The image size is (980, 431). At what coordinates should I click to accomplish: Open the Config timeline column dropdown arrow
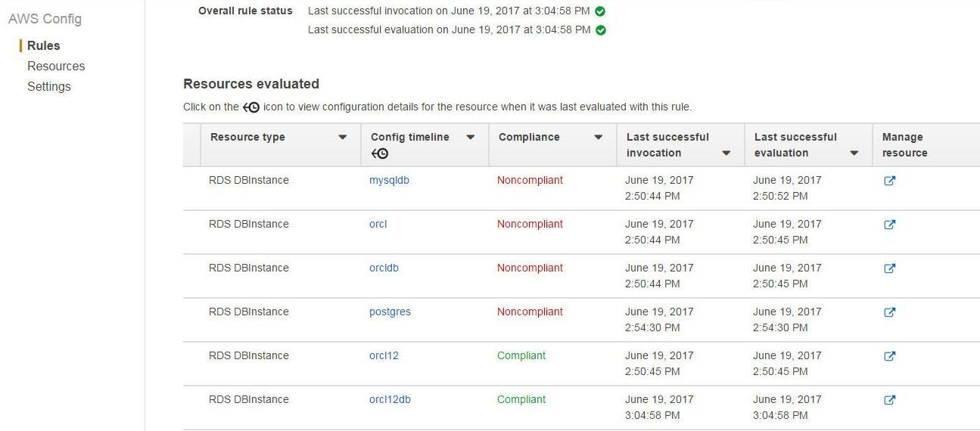tap(470, 138)
